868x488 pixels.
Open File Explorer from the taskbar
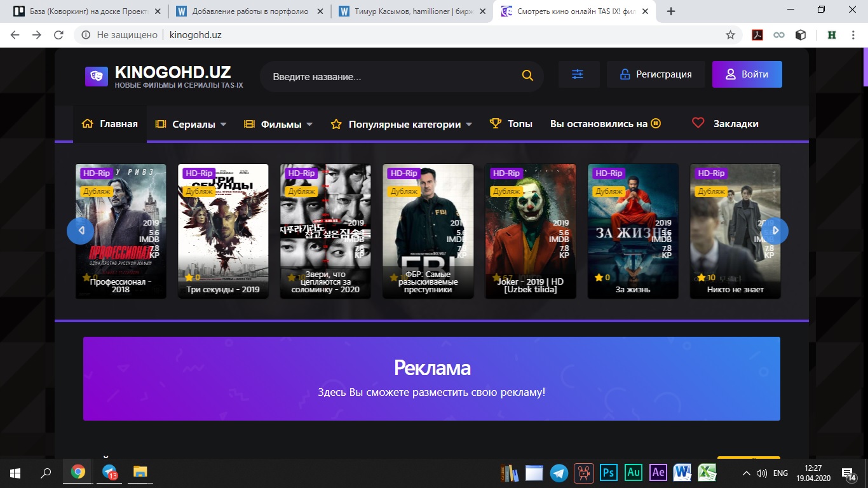[140, 473]
